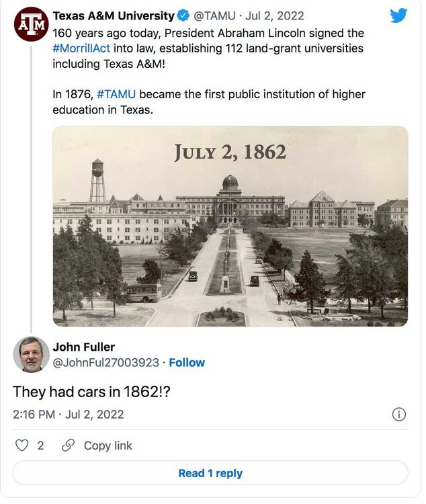Click the John Fuller display name

tap(83, 347)
